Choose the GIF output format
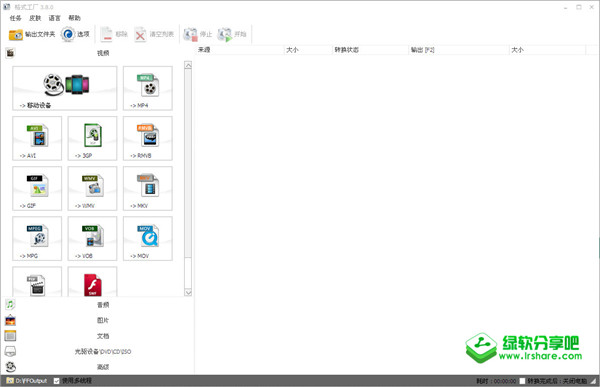Image resolution: width=600 pixels, height=387 pixels. click(x=37, y=188)
